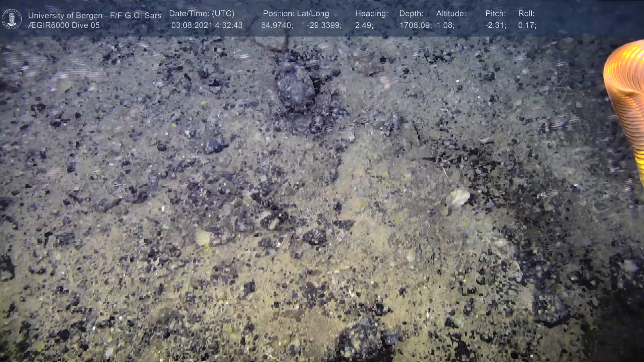Click the Pitch label

(495, 14)
